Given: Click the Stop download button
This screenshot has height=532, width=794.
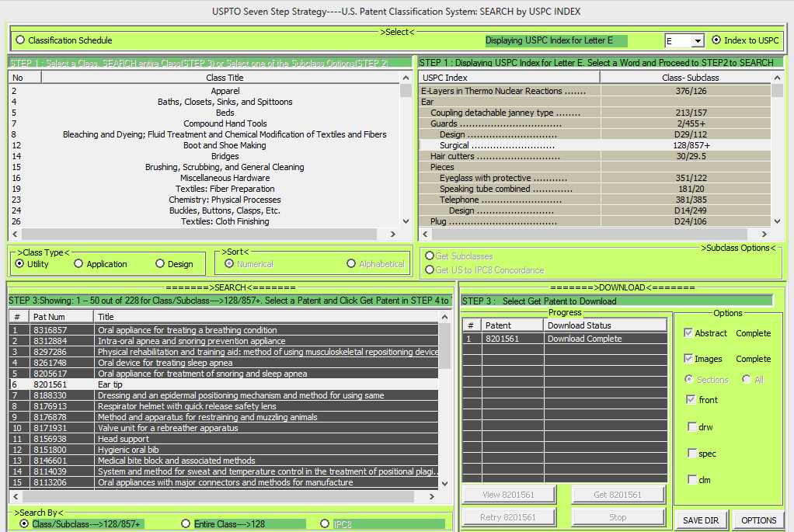Looking at the screenshot, I should tap(618, 517).
